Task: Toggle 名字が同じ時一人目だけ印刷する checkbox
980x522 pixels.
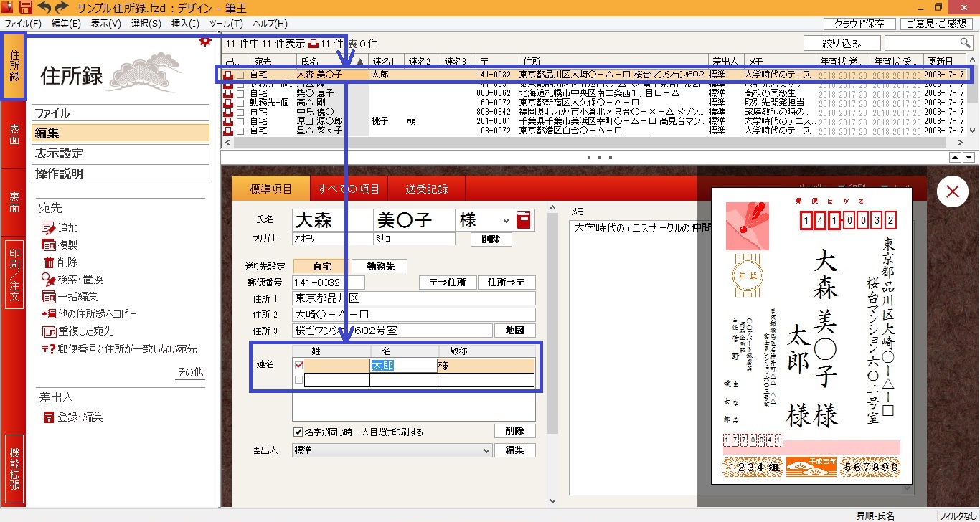Action: (298, 432)
